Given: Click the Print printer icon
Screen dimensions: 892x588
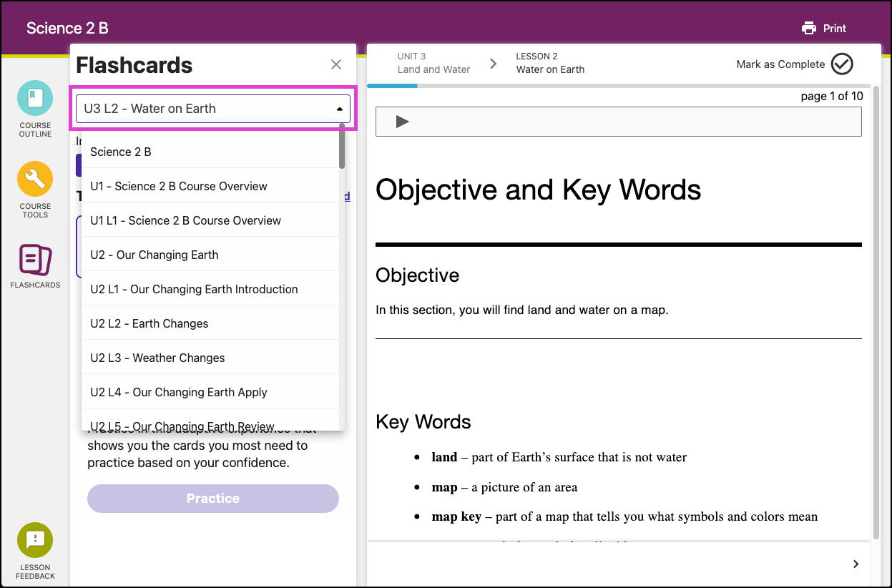Looking at the screenshot, I should pos(809,29).
